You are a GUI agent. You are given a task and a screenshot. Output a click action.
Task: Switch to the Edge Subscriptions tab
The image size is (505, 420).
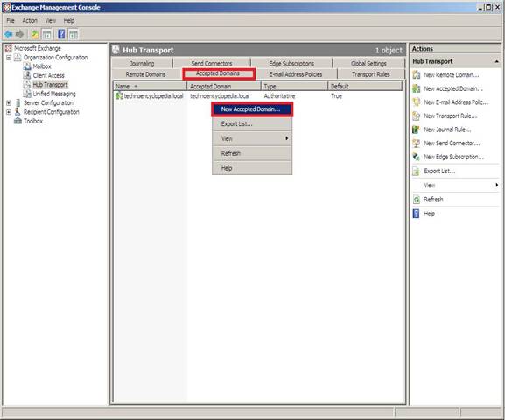[x=291, y=64]
